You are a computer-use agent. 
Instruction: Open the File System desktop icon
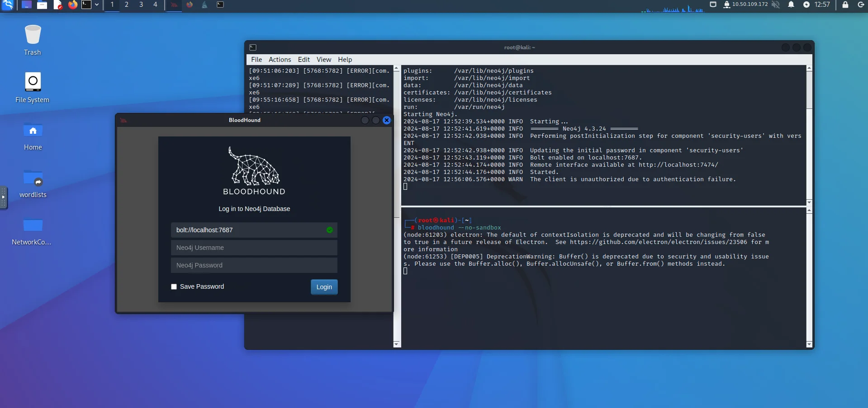33,88
